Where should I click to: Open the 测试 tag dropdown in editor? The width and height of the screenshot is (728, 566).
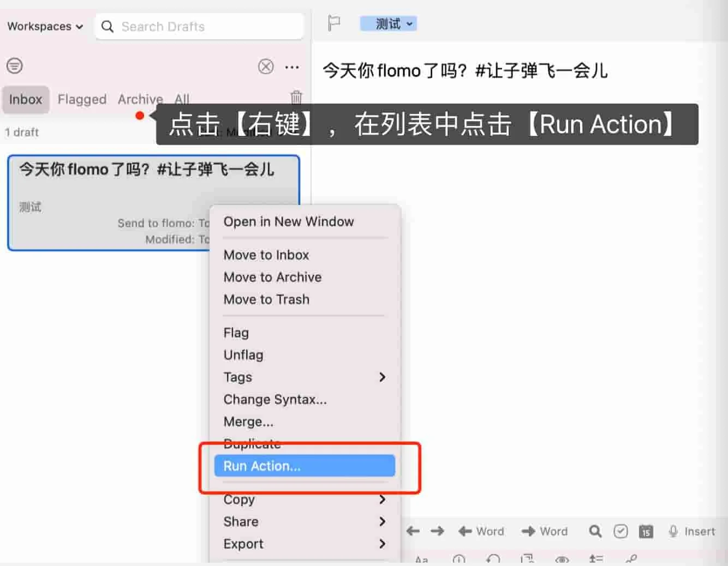(389, 23)
